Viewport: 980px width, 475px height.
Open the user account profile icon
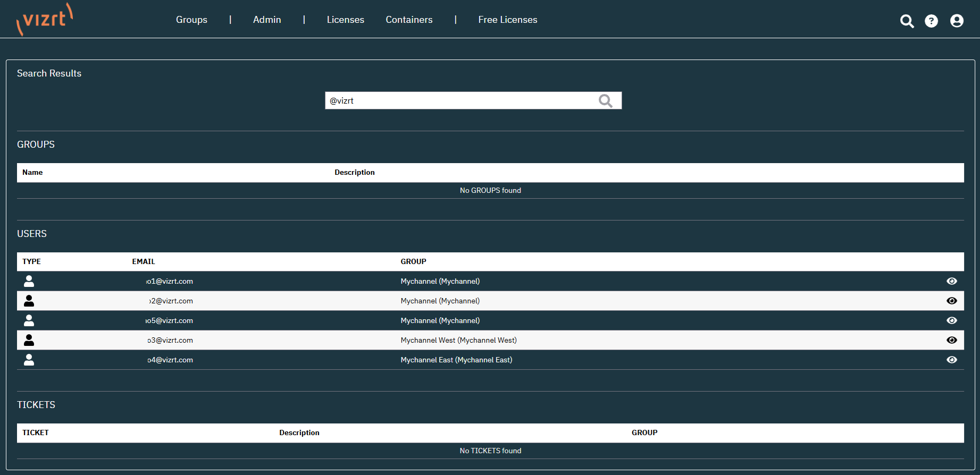click(x=957, y=21)
